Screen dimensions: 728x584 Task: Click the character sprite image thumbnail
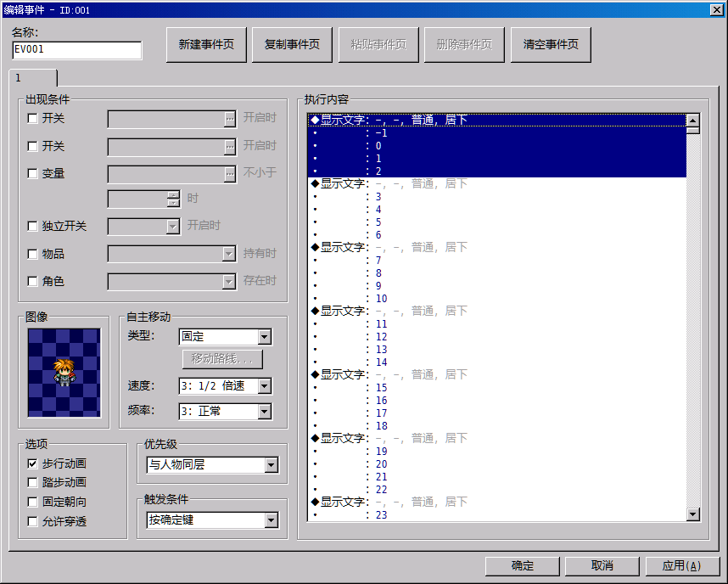[x=64, y=373]
